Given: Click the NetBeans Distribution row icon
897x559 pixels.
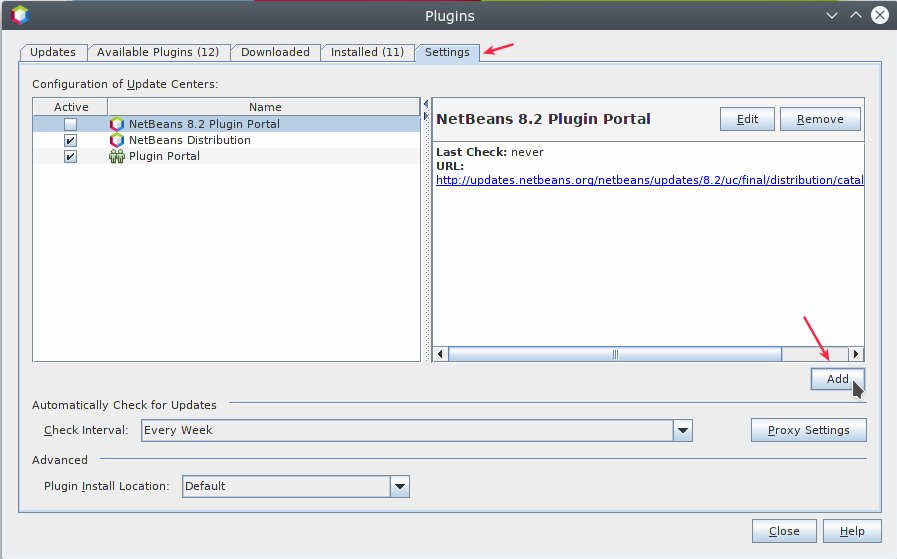Looking at the screenshot, I should click(117, 140).
